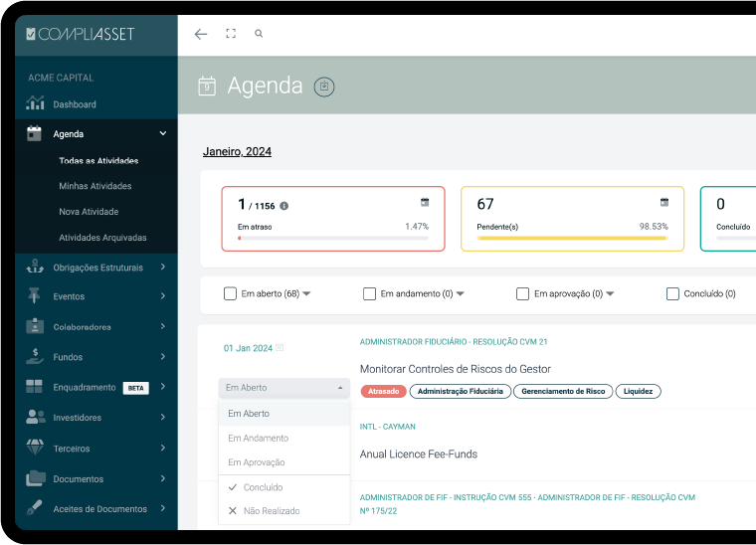Expand the Documentos chevron
Viewport: 756px width, 545px height.
pos(163,478)
